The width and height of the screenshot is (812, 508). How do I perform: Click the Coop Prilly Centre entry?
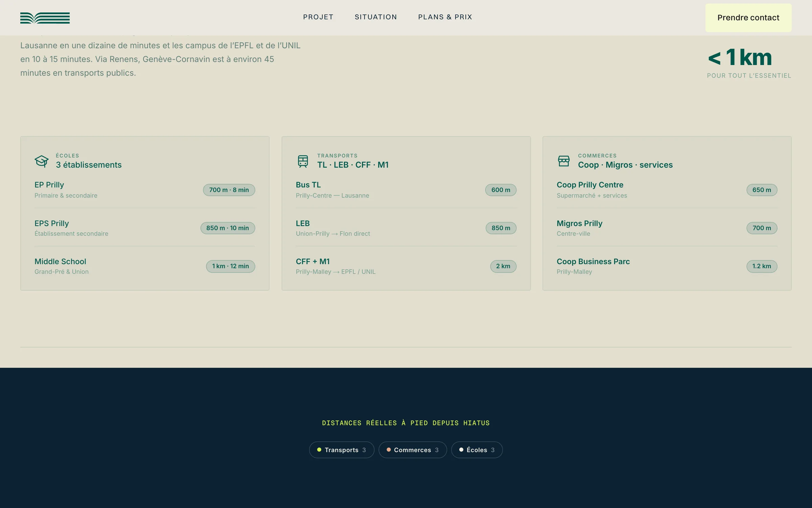667,190
